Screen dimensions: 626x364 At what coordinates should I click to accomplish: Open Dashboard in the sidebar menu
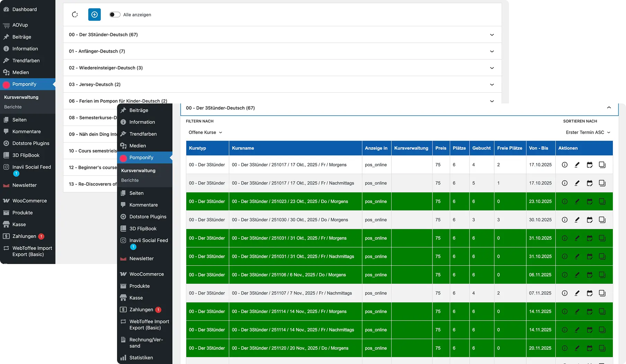(x=24, y=9)
